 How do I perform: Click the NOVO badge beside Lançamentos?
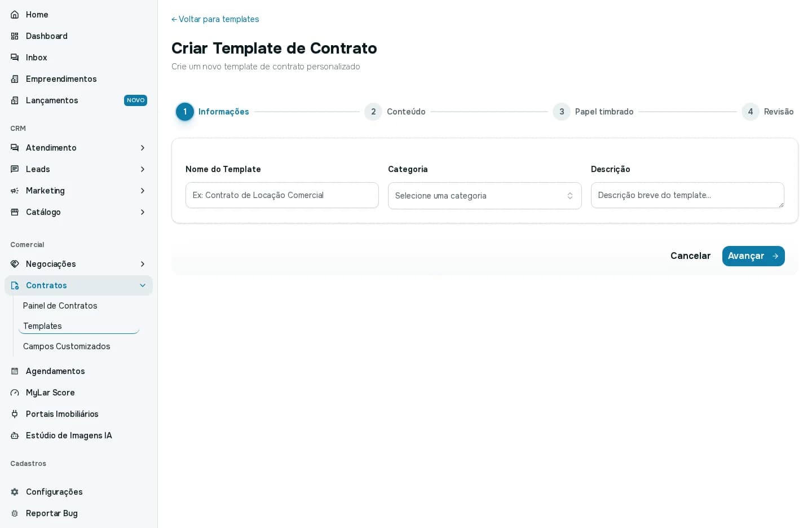click(x=135, y=100)
